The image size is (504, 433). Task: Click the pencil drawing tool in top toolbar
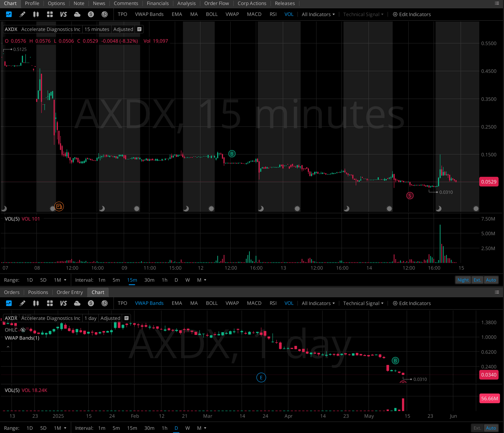click(22, 14)
